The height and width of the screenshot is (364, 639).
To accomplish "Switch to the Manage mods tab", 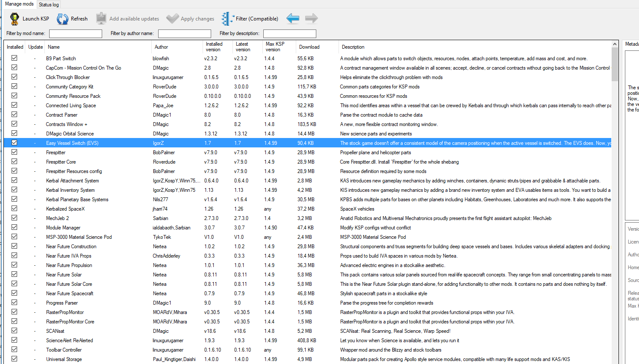I will (x=19, y=4).
